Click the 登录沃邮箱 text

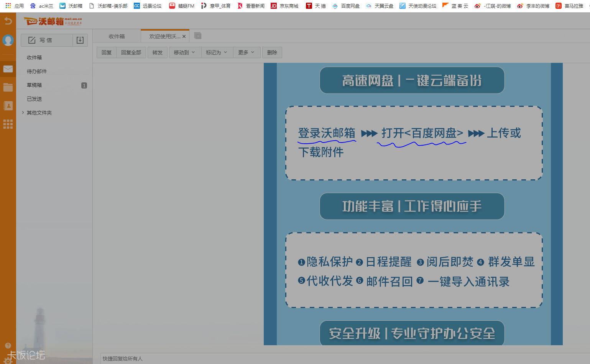tap(327, 133)
